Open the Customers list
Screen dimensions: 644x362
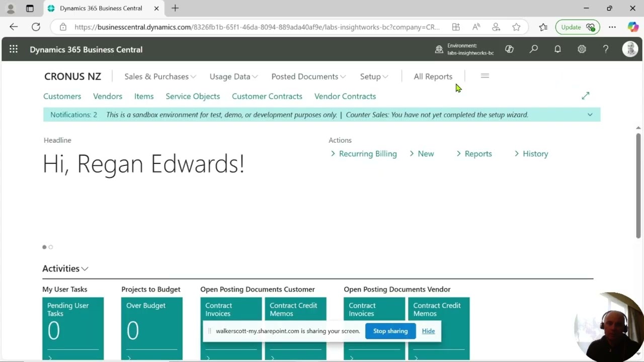62,96
